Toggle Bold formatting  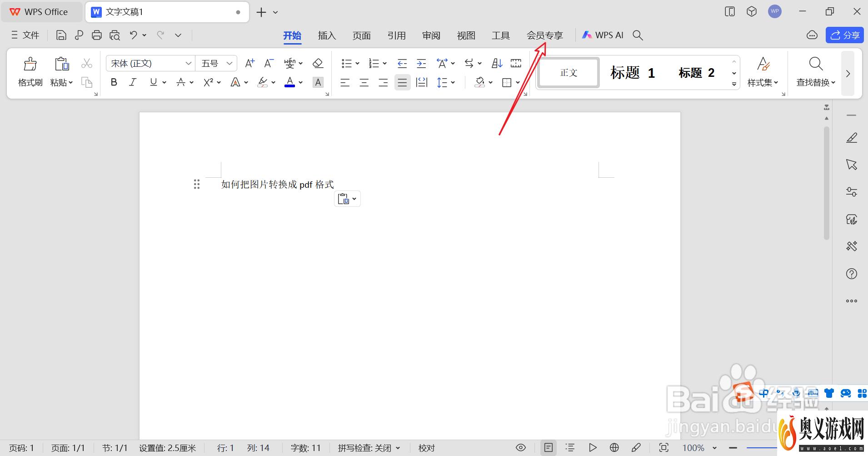click(114, 82)
